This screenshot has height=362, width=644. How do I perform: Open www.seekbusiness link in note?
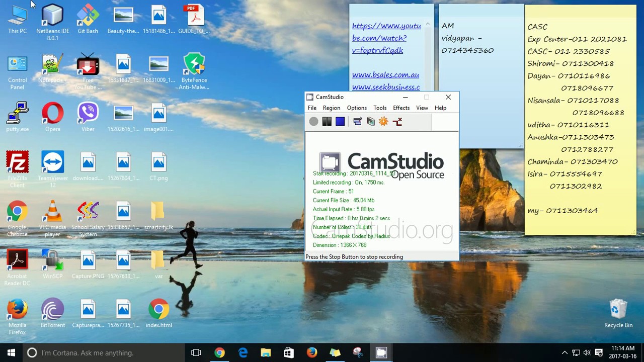tap(386, 87)
